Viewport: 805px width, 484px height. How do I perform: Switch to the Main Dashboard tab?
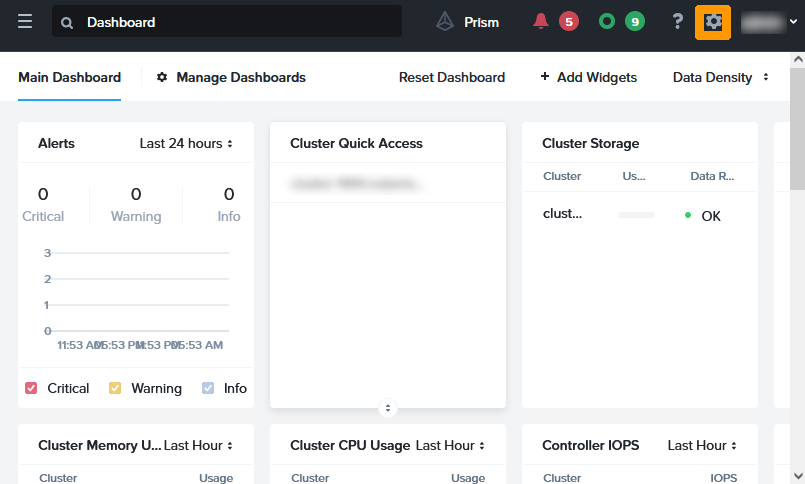pos(69,77)
